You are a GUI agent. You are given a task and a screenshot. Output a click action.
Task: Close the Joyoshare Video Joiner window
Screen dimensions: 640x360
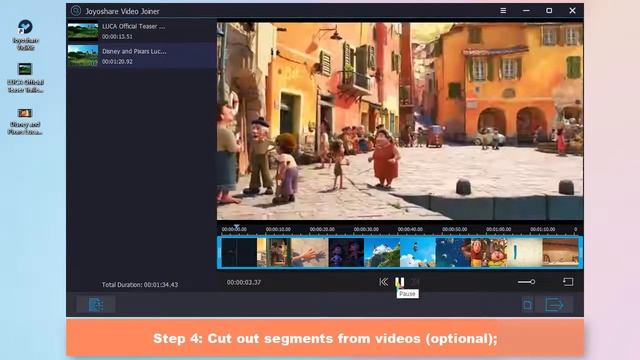click(572, 11)
